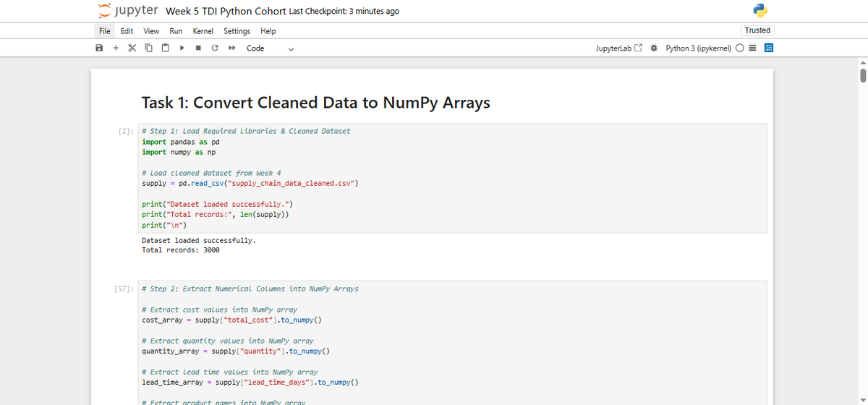The width and height of the screenshot is (868, 405).
Task: Cut the selected cell with the scissors icon
Action: pyautogui.click(x=132, y=48)
